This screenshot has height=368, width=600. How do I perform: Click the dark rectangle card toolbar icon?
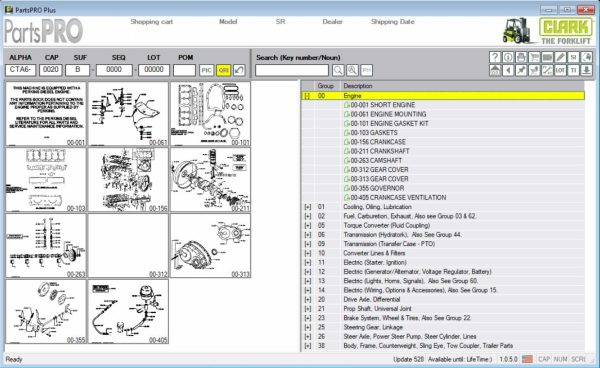[x=547, y=57]
